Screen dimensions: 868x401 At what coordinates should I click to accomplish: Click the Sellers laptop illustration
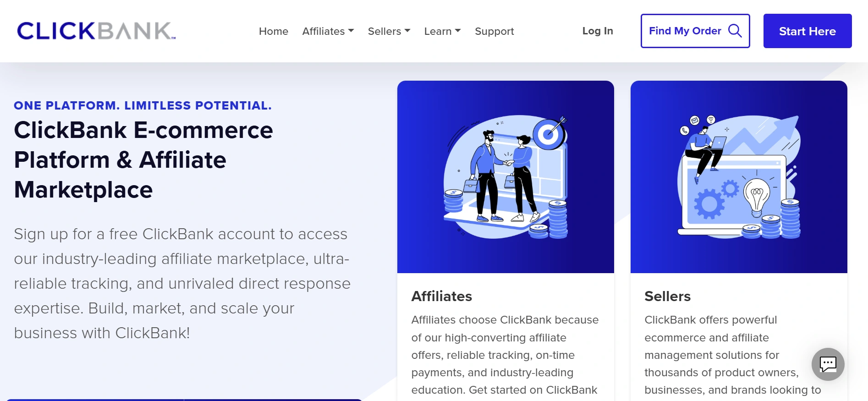coord(739,177)
